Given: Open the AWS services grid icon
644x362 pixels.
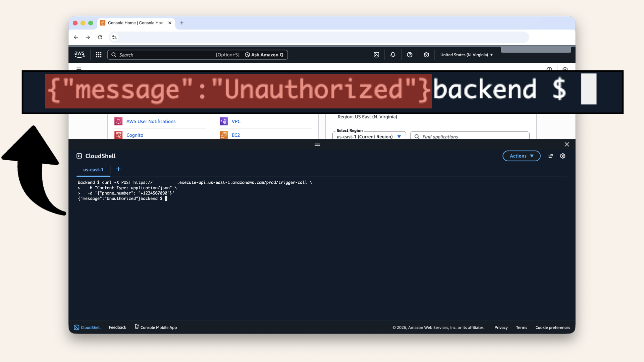Looking at the screenshot, I should coord(98,55).
